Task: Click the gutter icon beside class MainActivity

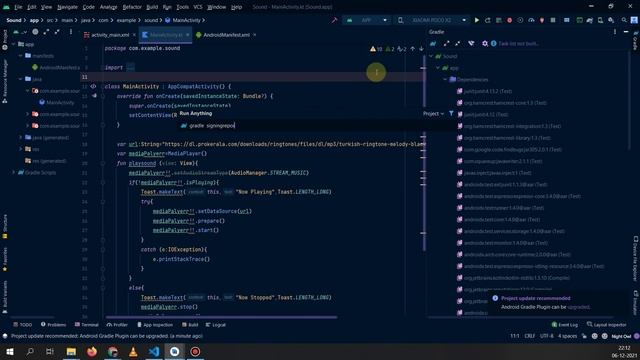Action: coord(93,87)
